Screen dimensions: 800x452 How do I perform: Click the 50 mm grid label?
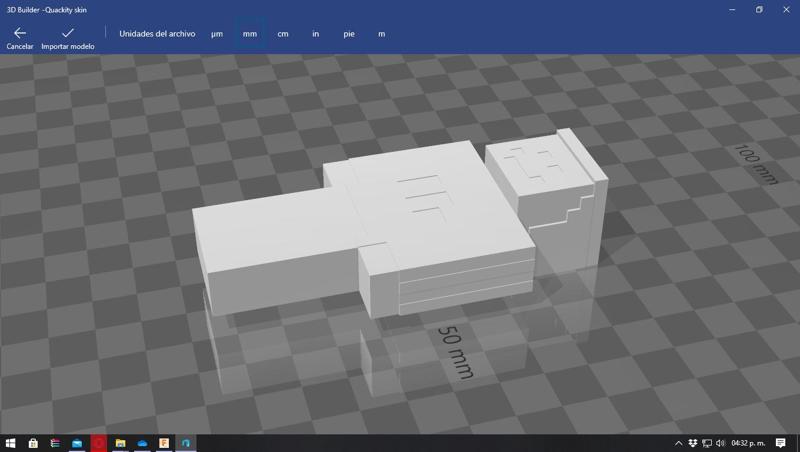coord(456,353)
